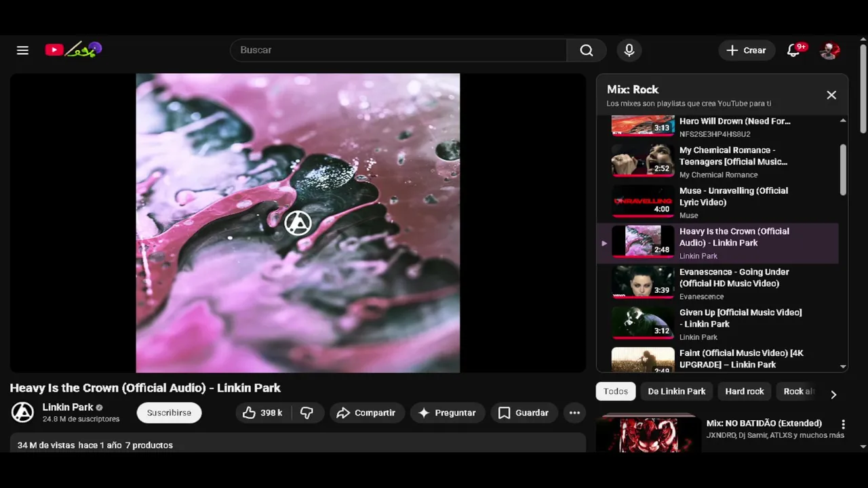The image size is (868, 488).
Task: Click '24.8 M de suscriptores' text
Action: pos(81,419)
